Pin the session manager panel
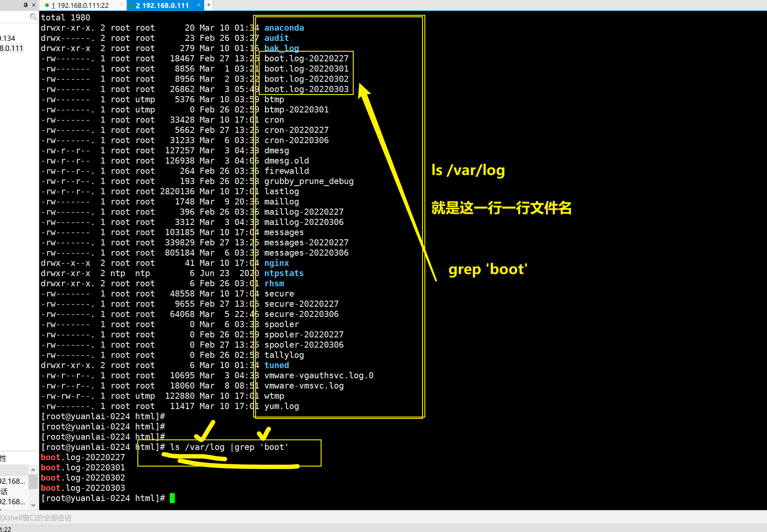This screenshot has height=532, width=767. pos(26,5)
